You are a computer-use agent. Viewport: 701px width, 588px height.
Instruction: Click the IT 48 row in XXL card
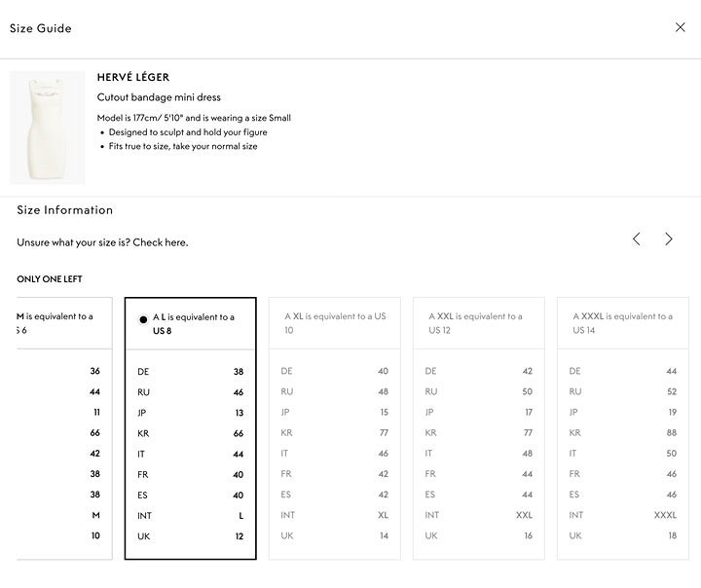click(x=479, y=454)
